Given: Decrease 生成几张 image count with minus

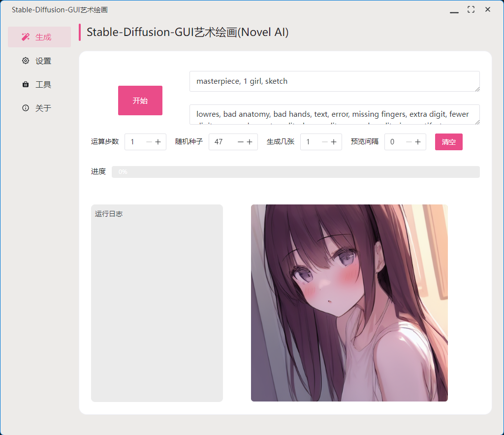Looking at the screenshot, I should (x=325, y=142).
